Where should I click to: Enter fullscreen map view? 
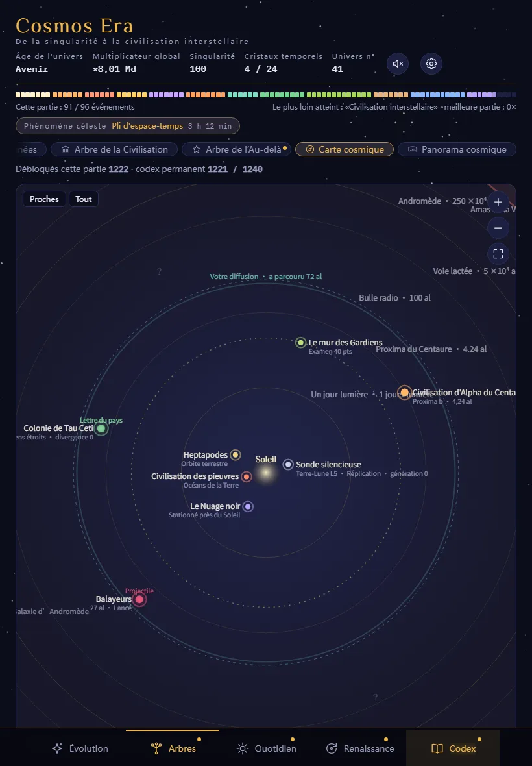[x=498, y=254]
